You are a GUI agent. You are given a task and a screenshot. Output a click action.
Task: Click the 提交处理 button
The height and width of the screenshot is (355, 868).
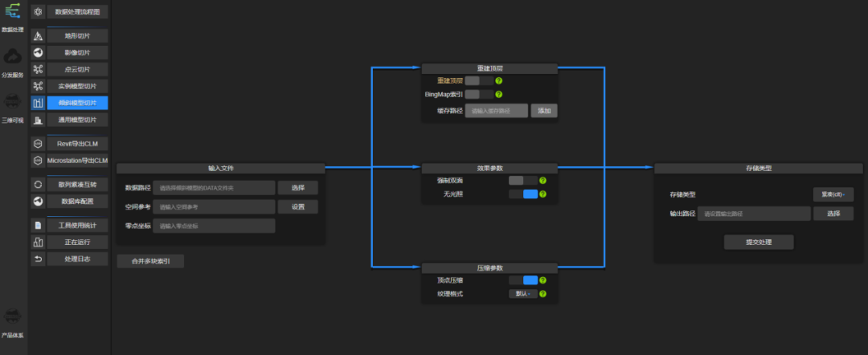pyautogui.click(x=759, y=243)
